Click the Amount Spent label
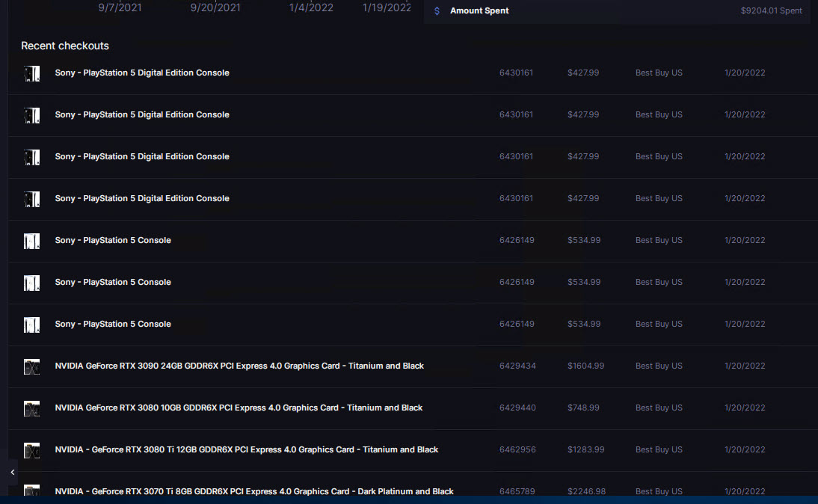818x504 pixels. (x=479, y=10)
